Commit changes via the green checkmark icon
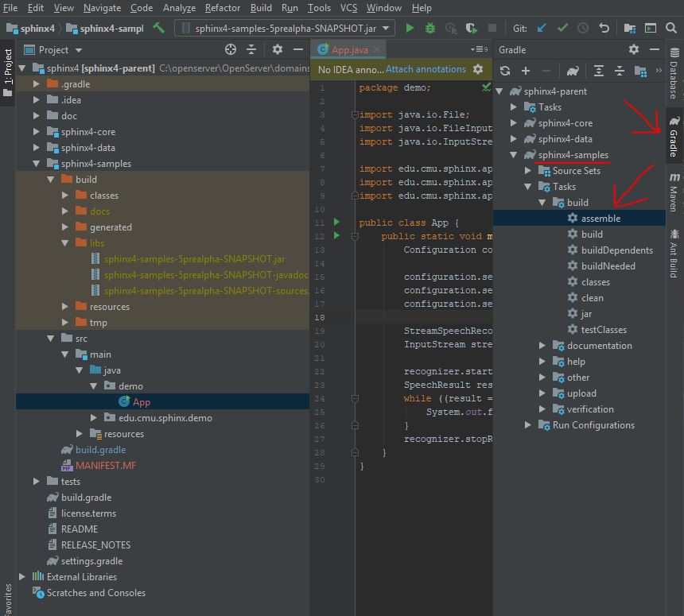Image resolution: width=684 pixels, height=616 pixels. (564, 26)
